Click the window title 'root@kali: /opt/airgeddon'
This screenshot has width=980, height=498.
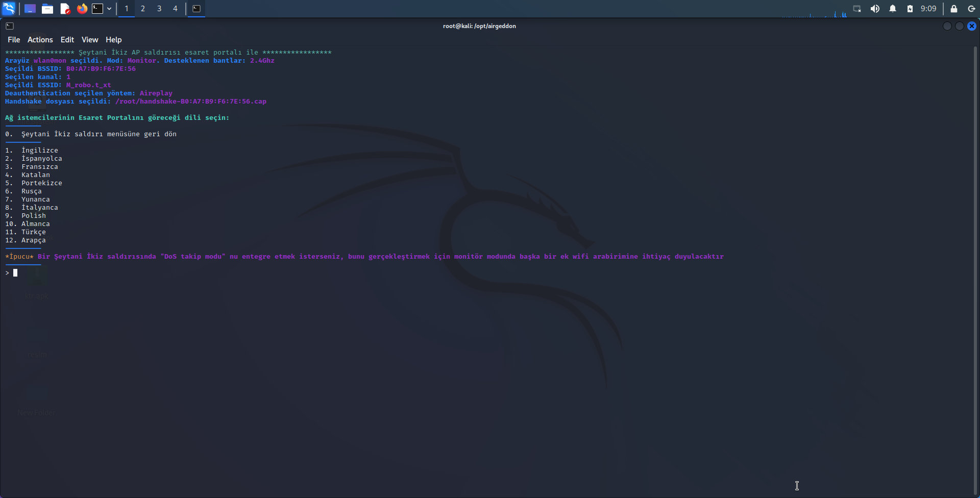click(479, 26)
